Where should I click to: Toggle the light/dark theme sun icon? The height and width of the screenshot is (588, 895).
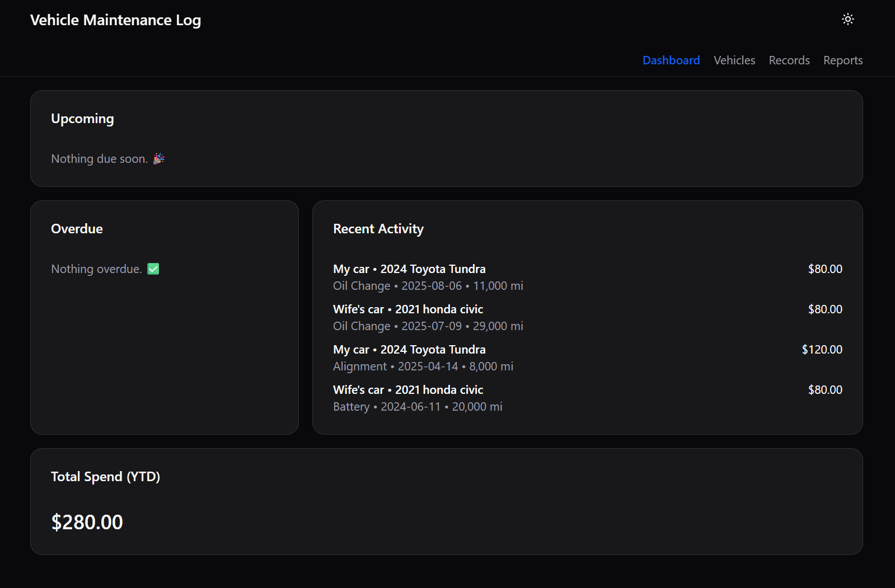pos(848,19)
